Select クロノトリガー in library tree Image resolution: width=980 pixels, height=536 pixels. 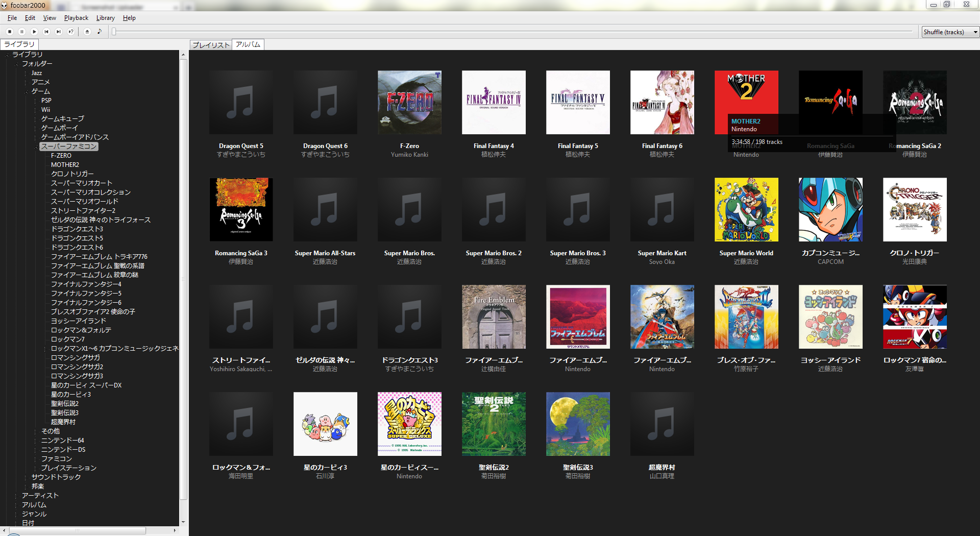point(72,174)
